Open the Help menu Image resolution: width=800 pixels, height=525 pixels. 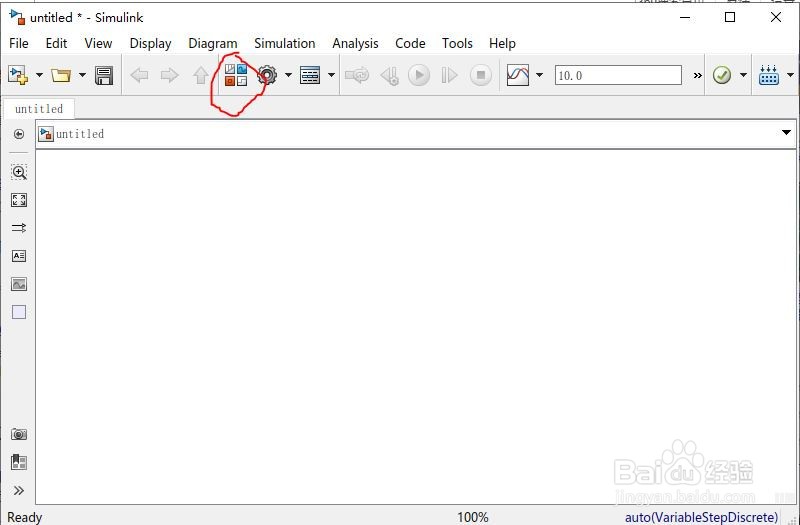click(x=502, y=43)
